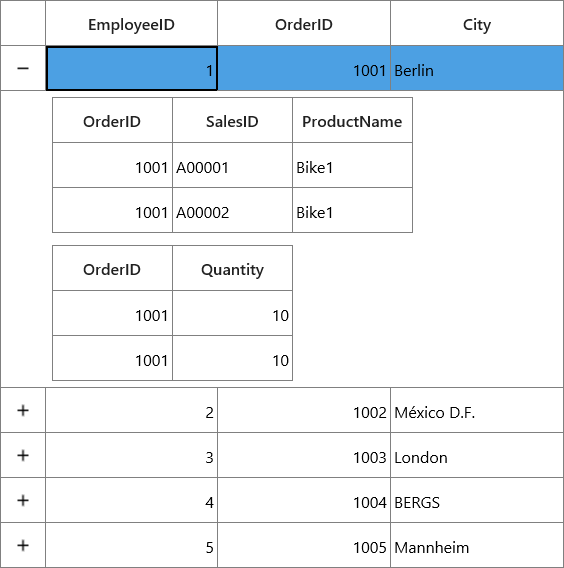Select OrderID 1001 in A00001 row
The image size is (564, 568).
(x=112, y=165)
